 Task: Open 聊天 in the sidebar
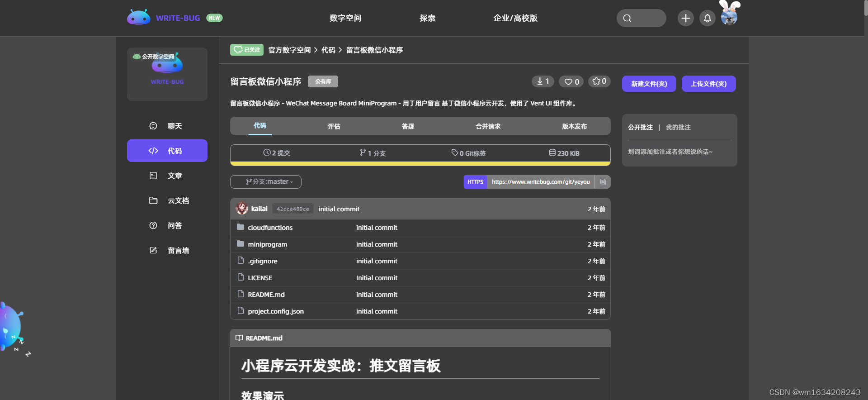pyautogui.click(x=167, y=126)
